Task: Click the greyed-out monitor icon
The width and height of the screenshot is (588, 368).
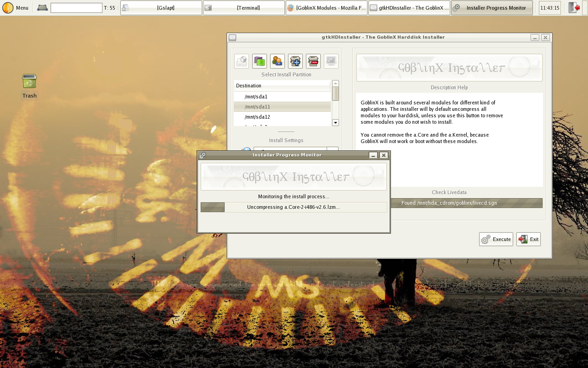Action: 331,61
